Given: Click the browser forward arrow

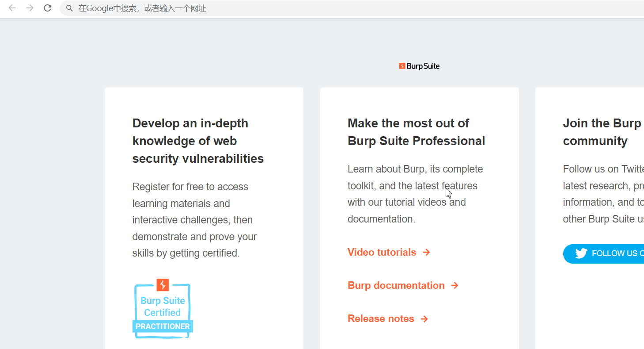Looking at the screenshot, I should tap(30, 8).
